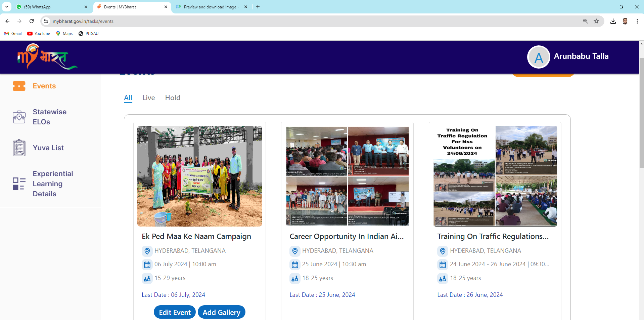The image size is (644, 320).
Task: Open Yuva List in the sidebar
Action: tap(48, 148)
